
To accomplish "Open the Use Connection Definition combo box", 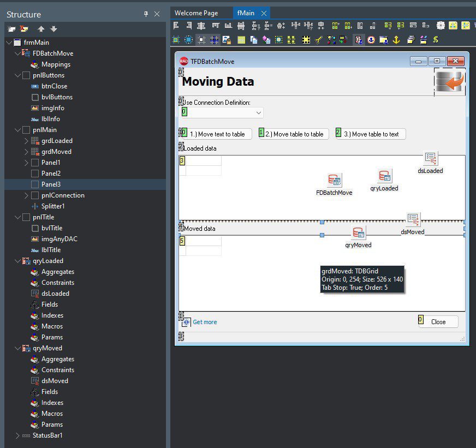I will [258, 112].
